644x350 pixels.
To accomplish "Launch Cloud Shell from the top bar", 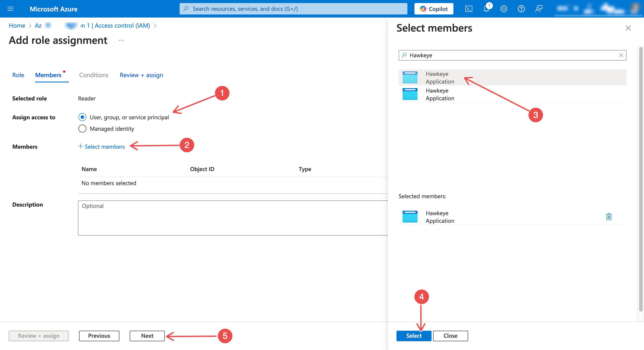I will (469, 9).
